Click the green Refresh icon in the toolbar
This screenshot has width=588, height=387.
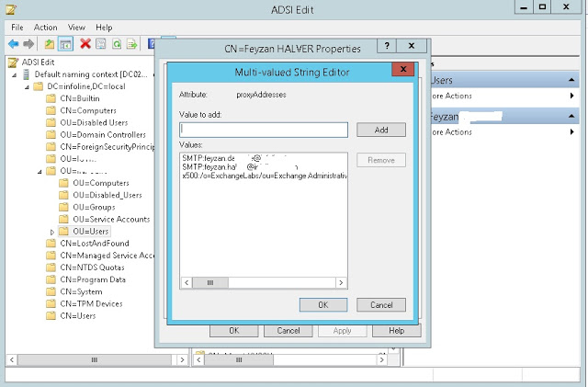[x=116, y=43]
